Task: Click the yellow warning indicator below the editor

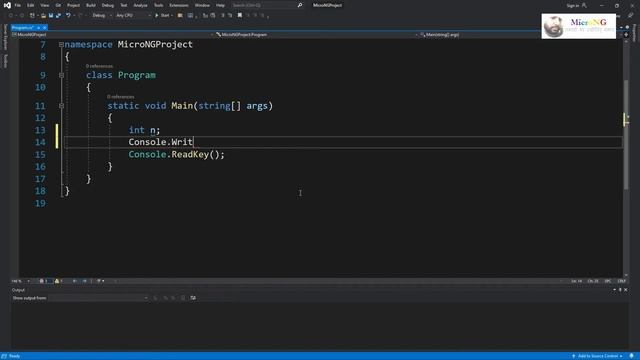Action: (x=58, y=281)
